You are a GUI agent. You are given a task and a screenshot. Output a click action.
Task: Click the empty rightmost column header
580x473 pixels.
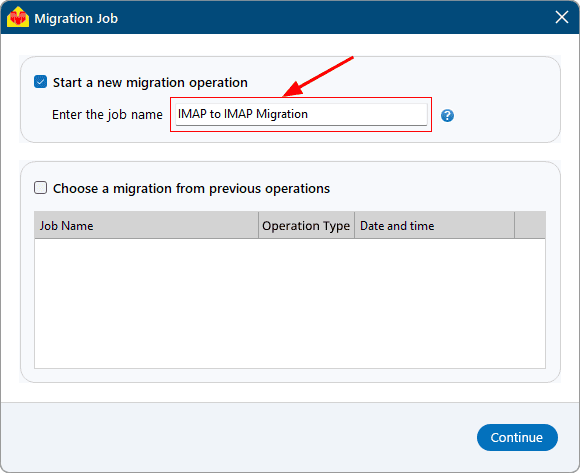click(530, 225)
